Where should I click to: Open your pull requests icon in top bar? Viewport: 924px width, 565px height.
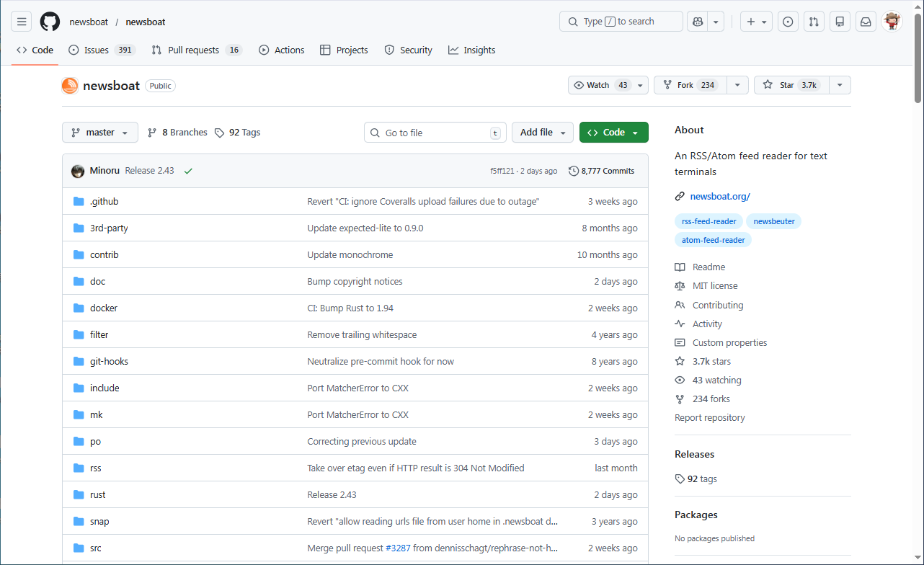coord(814,22)
